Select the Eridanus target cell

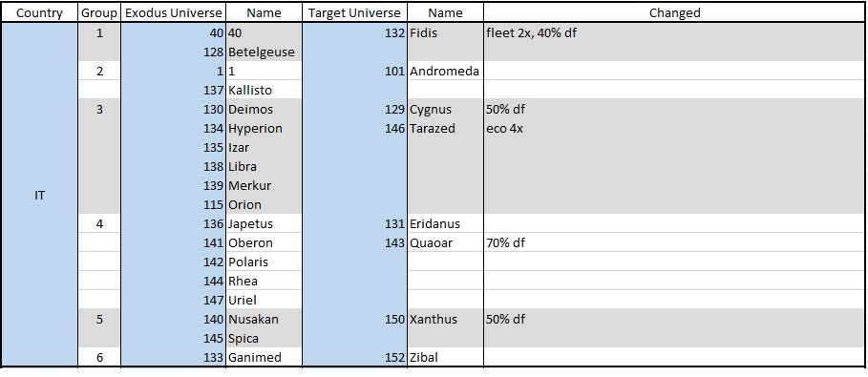445,223
